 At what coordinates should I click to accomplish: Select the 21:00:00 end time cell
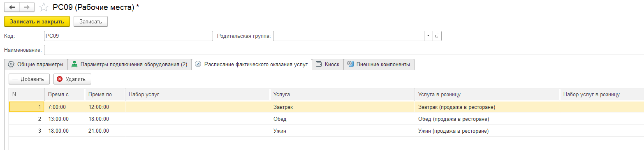[x=105, y=131]
